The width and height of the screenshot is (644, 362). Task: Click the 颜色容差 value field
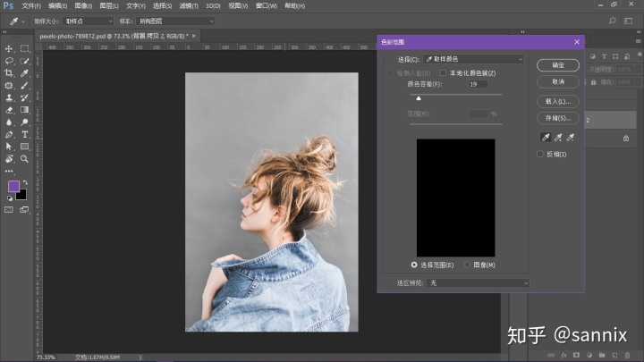pyautogui.click(x=478, y=84)
